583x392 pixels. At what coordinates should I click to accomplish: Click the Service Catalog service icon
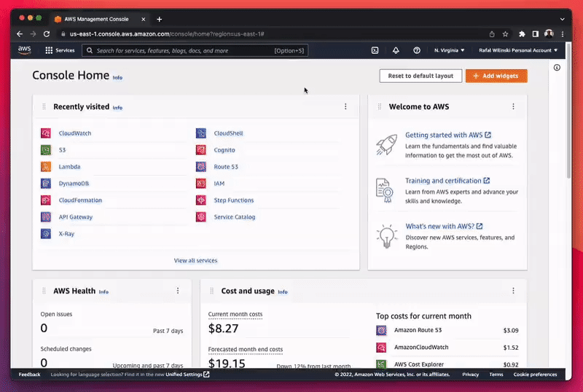[x=201, y=217]
